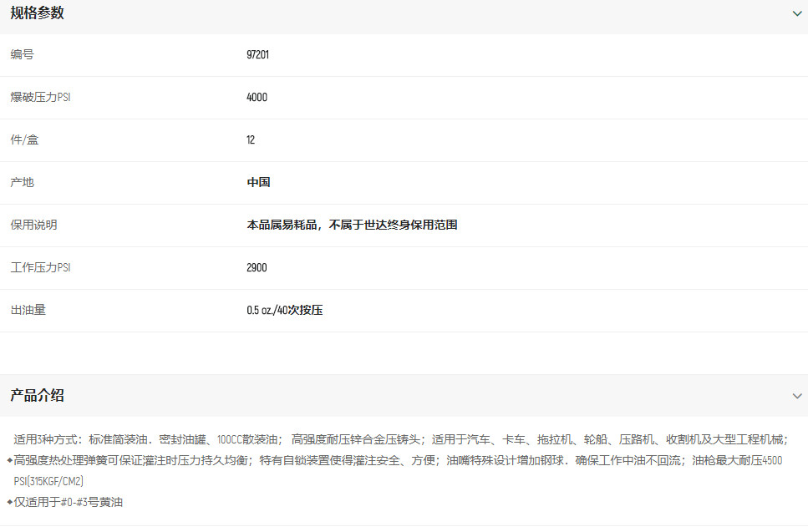Collapse the 规格参数 section chevron
The image size is (808, 532).
pyautogui.click(x=796, y=13)
